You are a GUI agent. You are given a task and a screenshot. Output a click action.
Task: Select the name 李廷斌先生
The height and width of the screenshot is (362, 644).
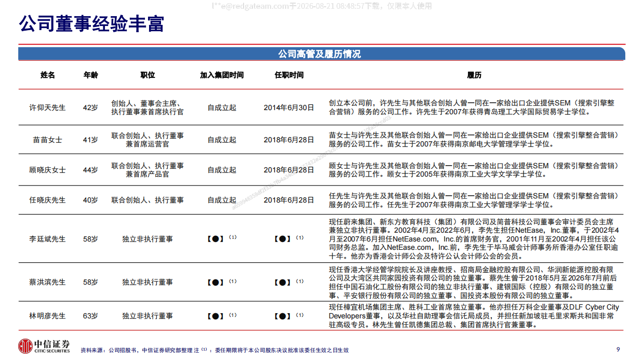point(48,239)
